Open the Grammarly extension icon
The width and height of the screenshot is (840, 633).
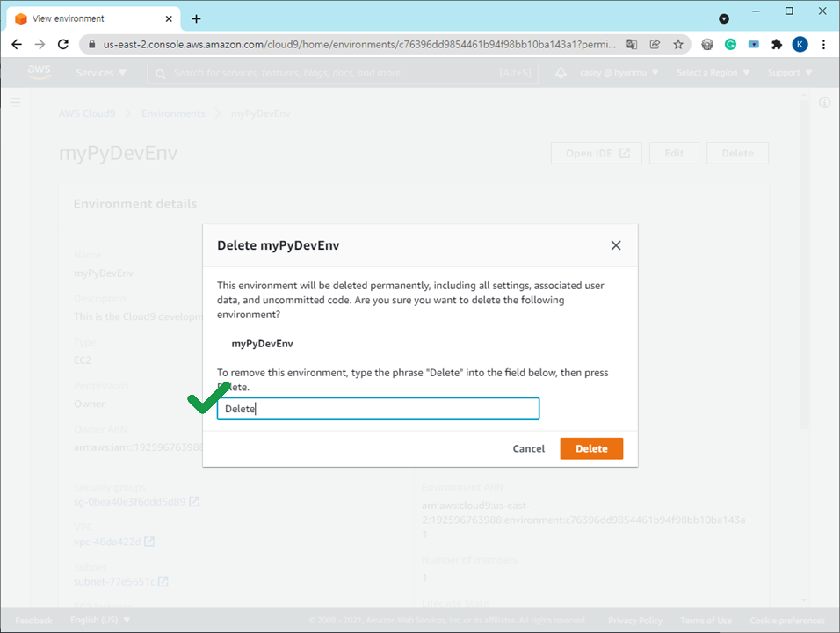(730, 45)
